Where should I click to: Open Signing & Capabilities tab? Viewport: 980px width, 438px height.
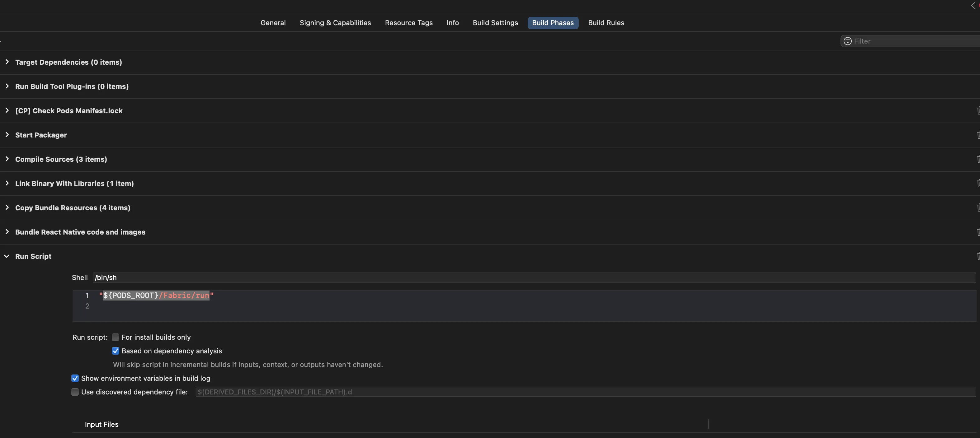click(x=335, y=23)
